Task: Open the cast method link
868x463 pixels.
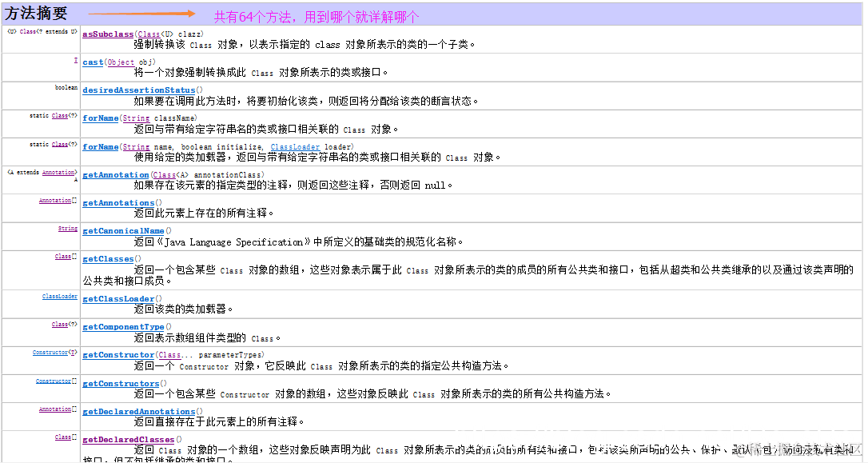Action: [x=93, y=62]
